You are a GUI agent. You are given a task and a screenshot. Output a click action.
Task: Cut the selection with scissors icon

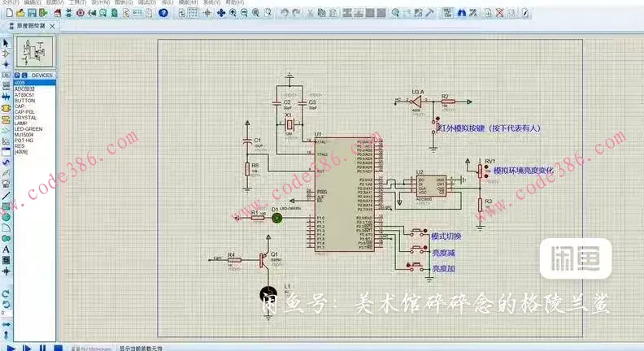point(311,13)
